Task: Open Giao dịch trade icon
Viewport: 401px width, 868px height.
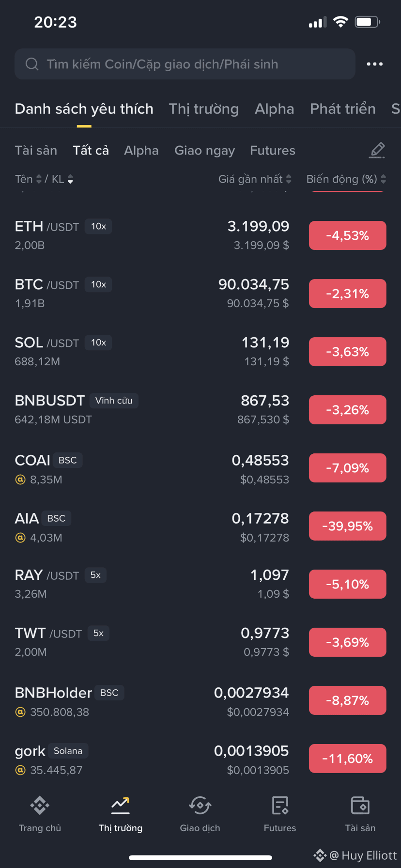Action: pyautogui.click(x=200, y=806)
